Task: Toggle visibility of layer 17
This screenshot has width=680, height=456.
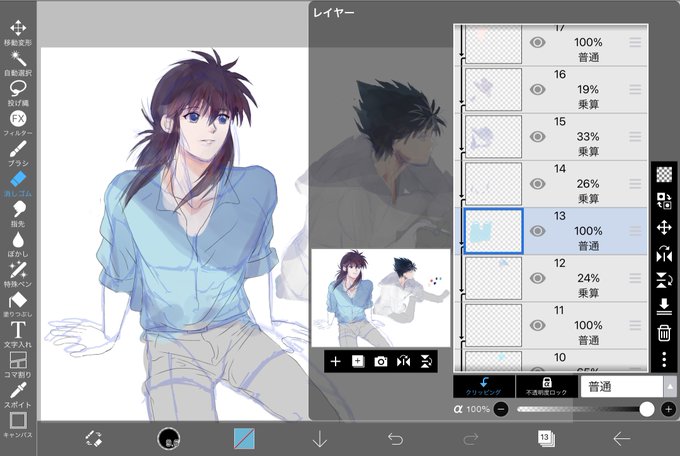Action: [x=537, y=42]
